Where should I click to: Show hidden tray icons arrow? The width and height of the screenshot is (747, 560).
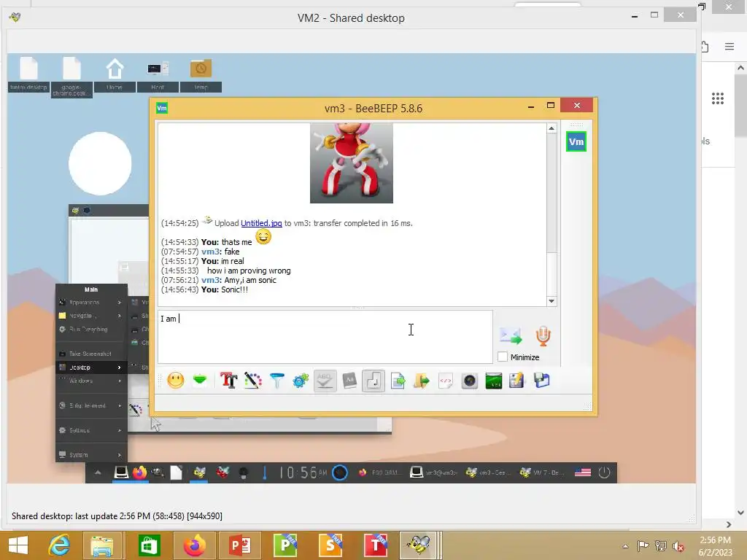coord(625,546)
